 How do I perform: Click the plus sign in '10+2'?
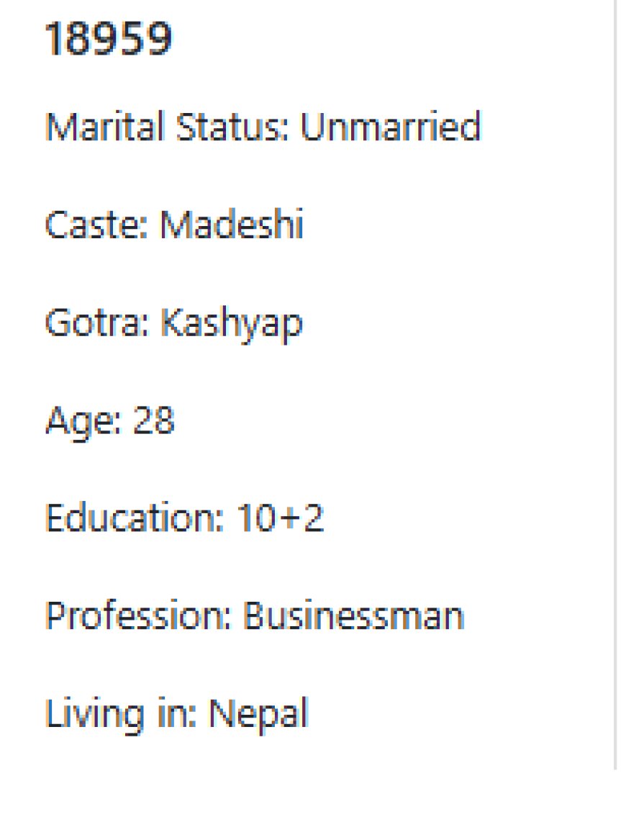(290, 518)
